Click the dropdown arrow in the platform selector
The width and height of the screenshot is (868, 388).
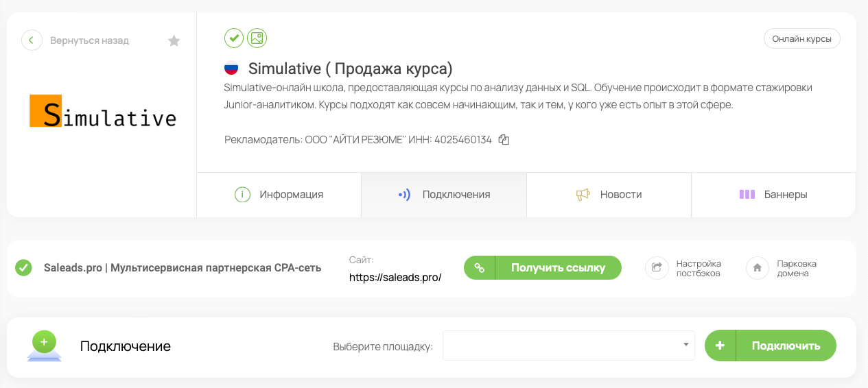686,345
